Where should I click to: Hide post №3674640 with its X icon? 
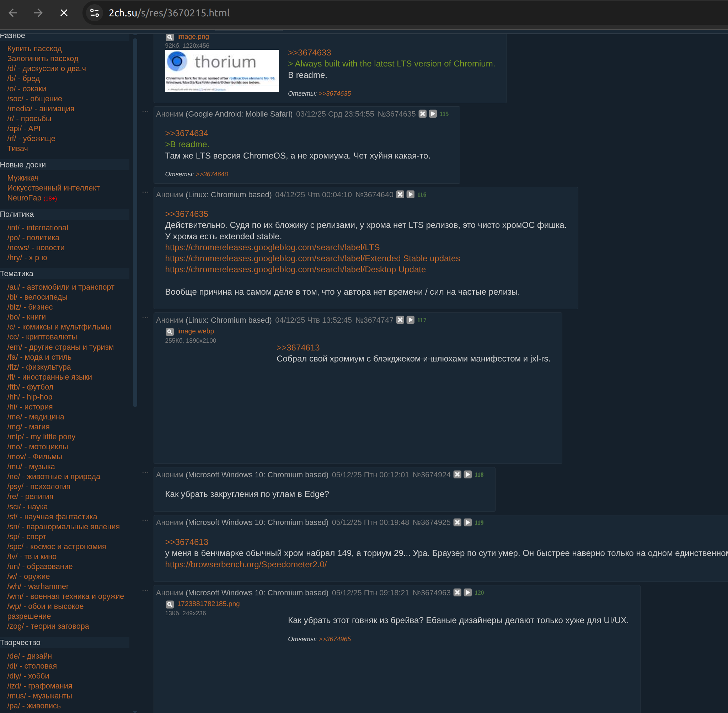click(x=400, y=194)
